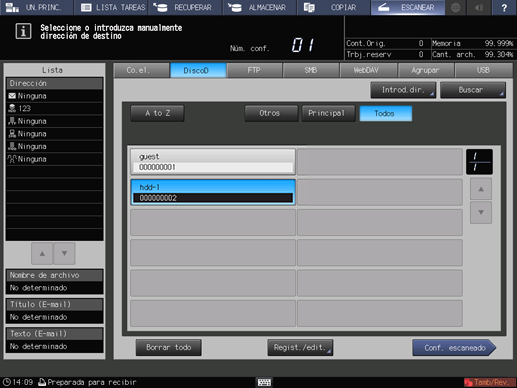Click the Cont.Orig. counter
The height and width of the screenshot is (388, 517).
click(385, 43)
